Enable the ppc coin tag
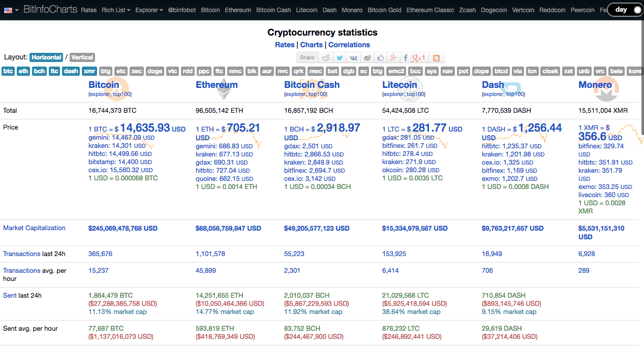 (204, 71)
